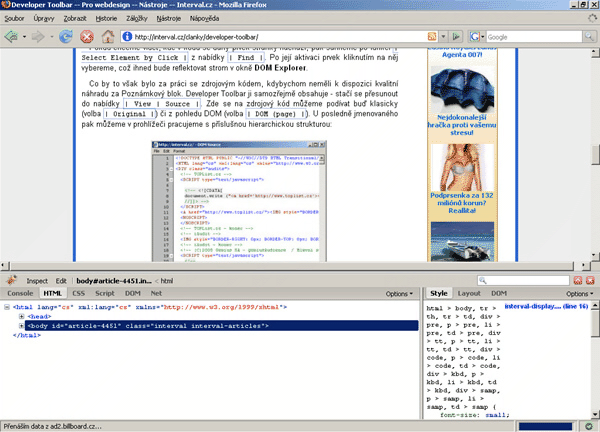Click the page horizontal scrollbar thumb

click(x=291, y=266)
